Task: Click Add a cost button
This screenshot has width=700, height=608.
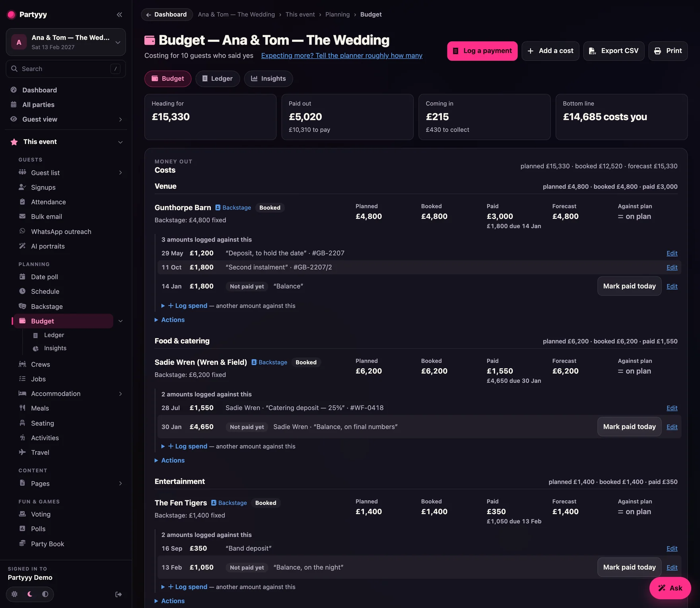Action: click(550, 51)
